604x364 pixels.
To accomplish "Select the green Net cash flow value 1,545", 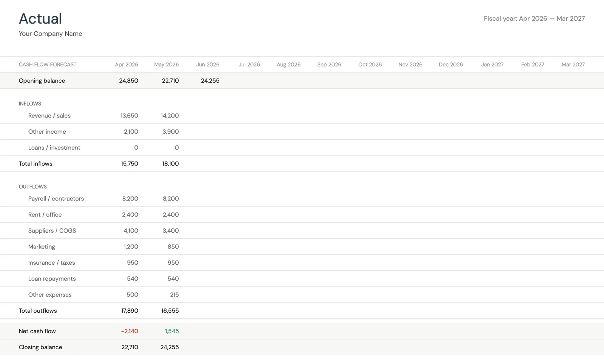I will (x=172, y=331).
